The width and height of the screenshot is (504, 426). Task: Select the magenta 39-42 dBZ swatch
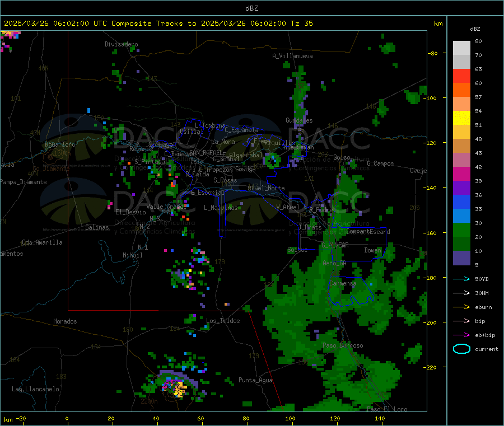(461, 174)
